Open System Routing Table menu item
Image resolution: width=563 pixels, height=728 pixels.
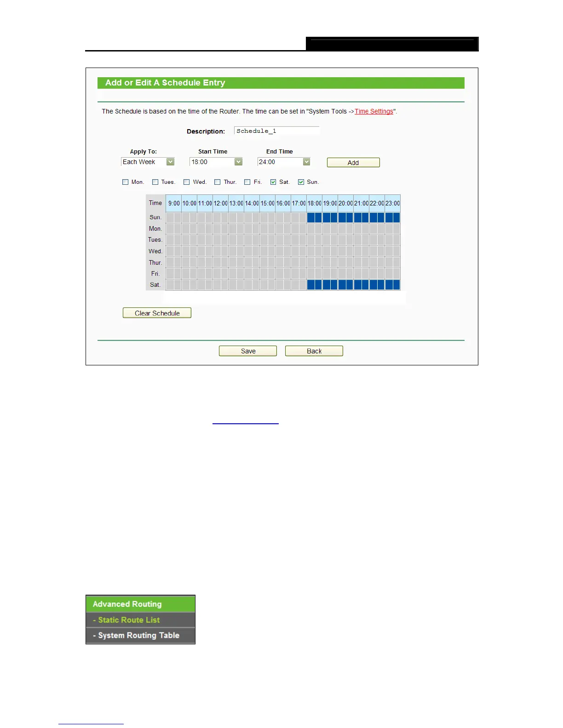click(140, 636)
